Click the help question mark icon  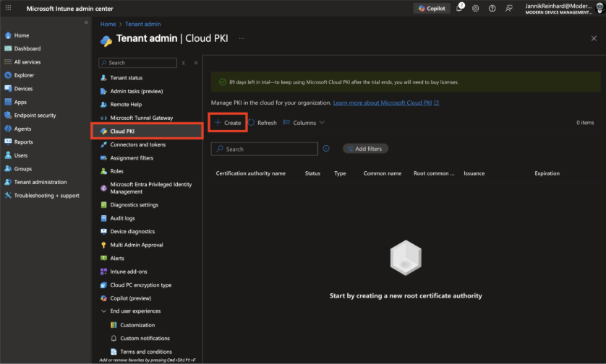tap(492, 9)
